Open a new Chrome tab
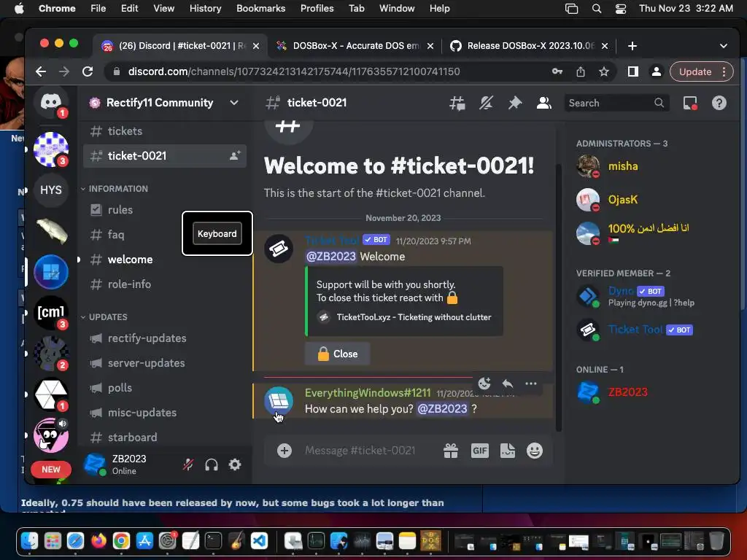 pyautogui.click(x=632, y=46)
